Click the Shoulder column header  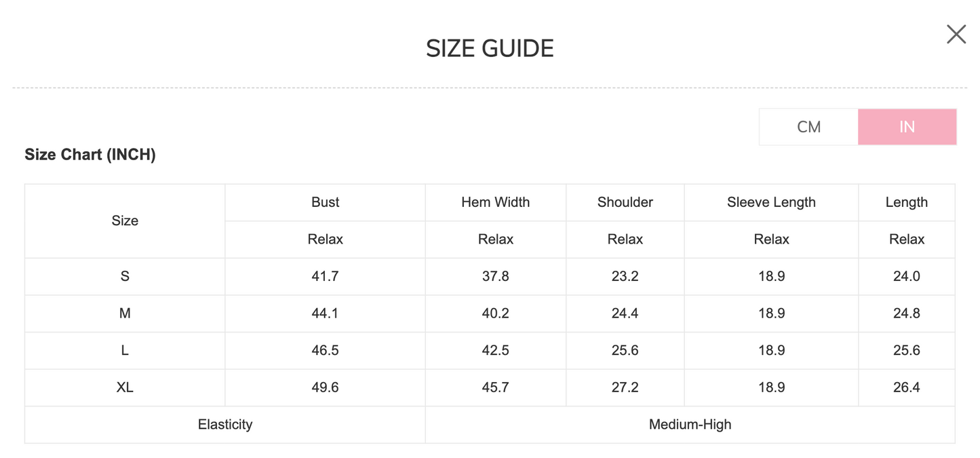(x=625, y=202)
